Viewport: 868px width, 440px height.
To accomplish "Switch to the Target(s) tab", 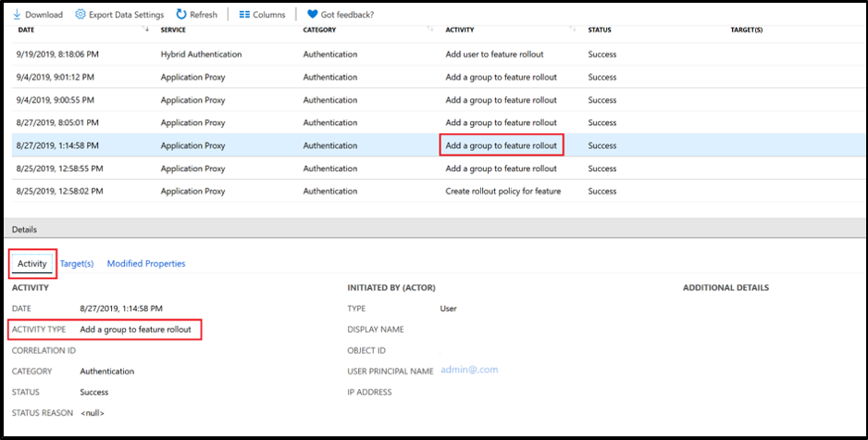I will click(x=77, y=263).
